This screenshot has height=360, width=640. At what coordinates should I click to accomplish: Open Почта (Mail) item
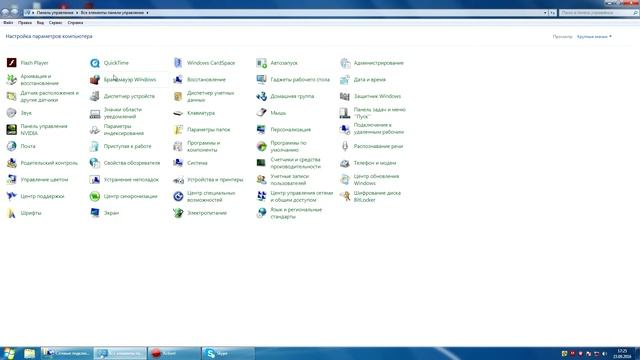pos(21,146)
